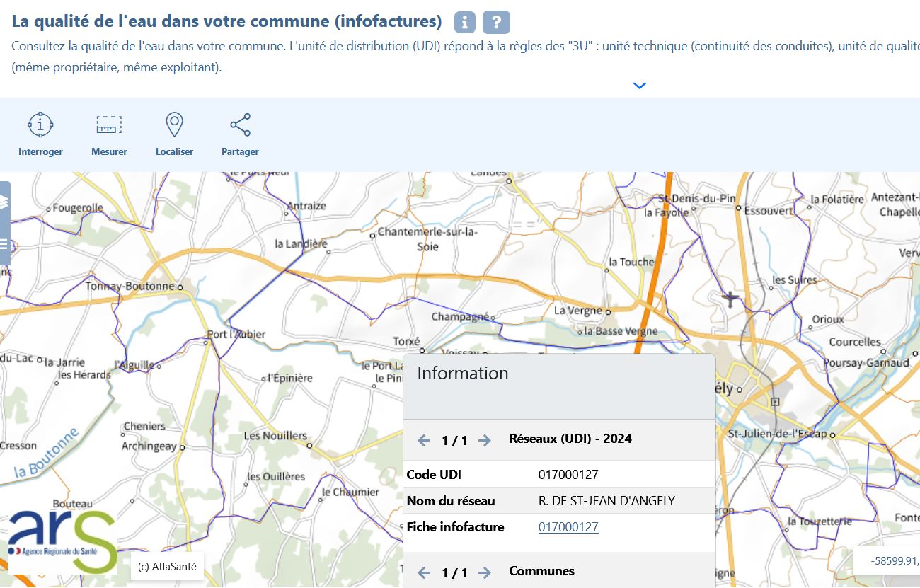Click the info (i) icon beside the title
This screenshot has height=588, width=920.
click(464, 22)
